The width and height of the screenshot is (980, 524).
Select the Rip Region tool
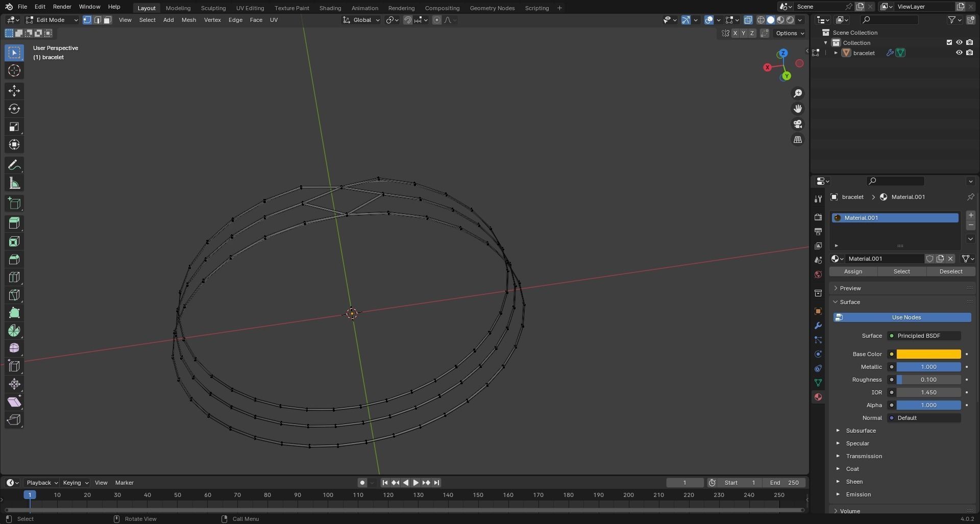pyautogui.click(x=14, y=420)
